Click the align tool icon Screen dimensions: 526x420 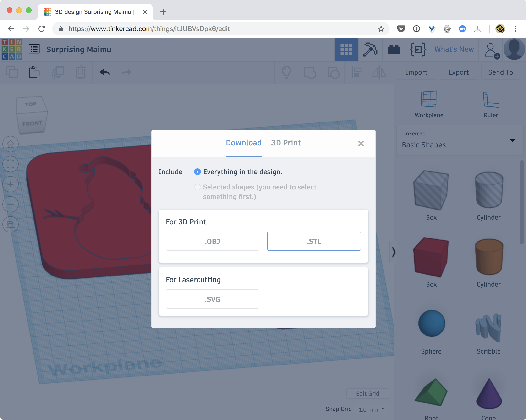356,72
